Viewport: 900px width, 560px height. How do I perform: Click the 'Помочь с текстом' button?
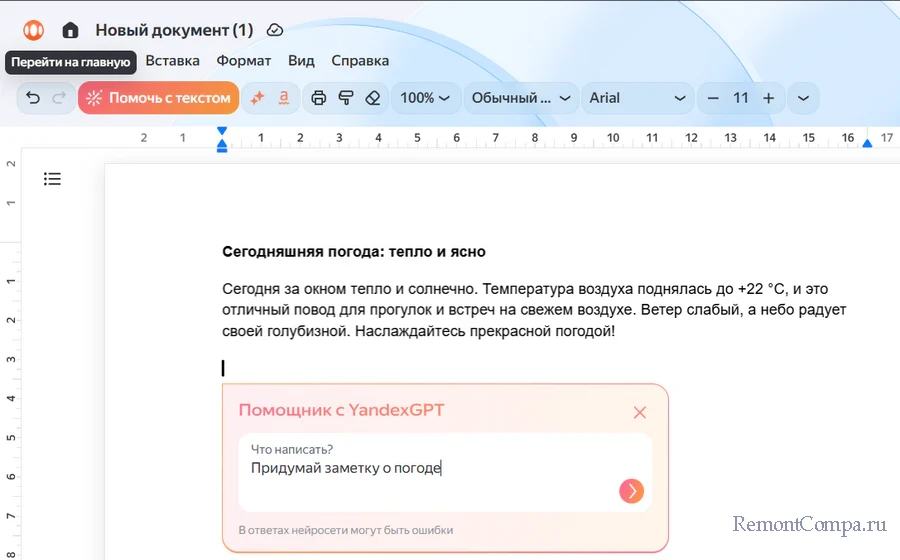(158, 98)
